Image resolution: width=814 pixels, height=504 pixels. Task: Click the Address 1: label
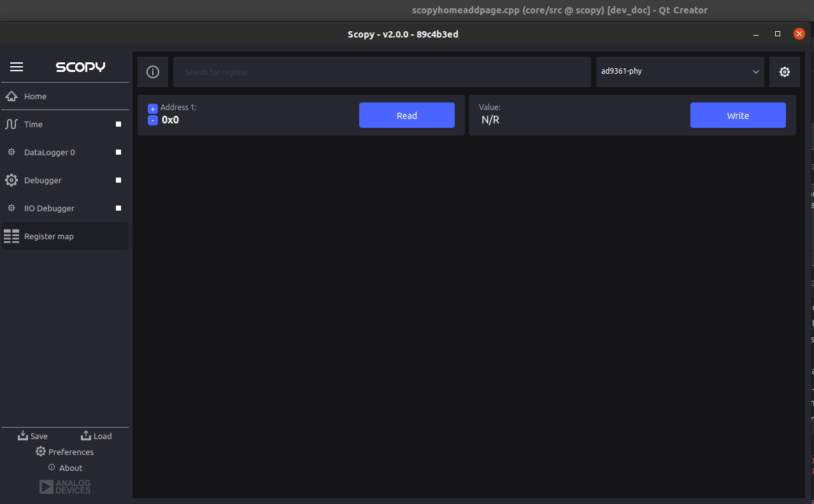tap(178, 108)
